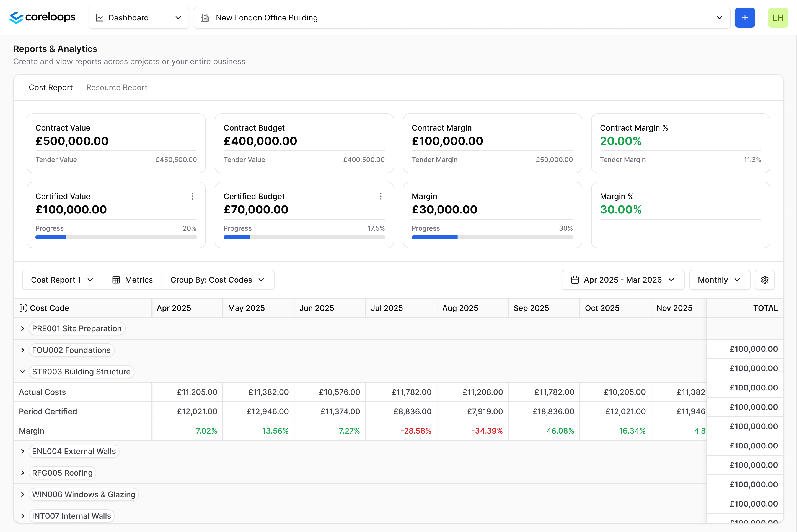Collapse STR003 Building Structure row

tap(23, 372)
